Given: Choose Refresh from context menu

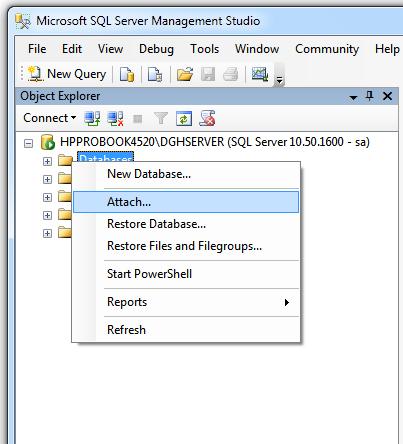Looking at the screenshot, I should (x=186, y=330).
